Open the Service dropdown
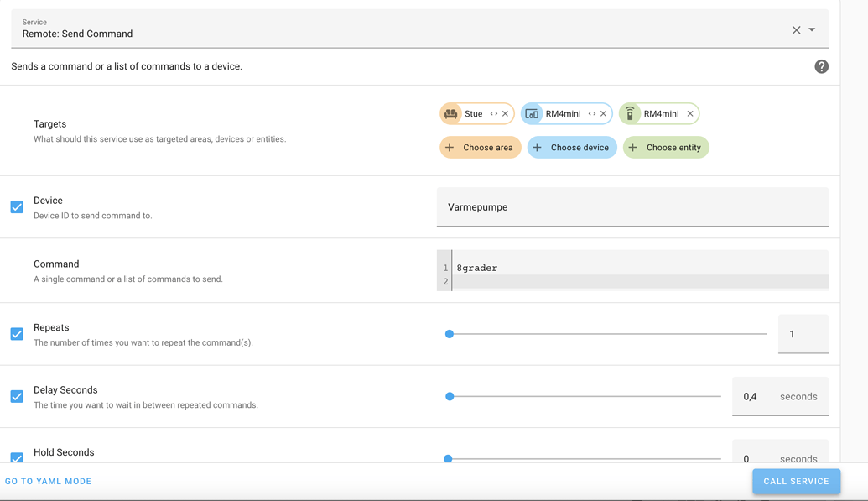Image resolution: width=868 pixels, height=501 pixels. 810,29
